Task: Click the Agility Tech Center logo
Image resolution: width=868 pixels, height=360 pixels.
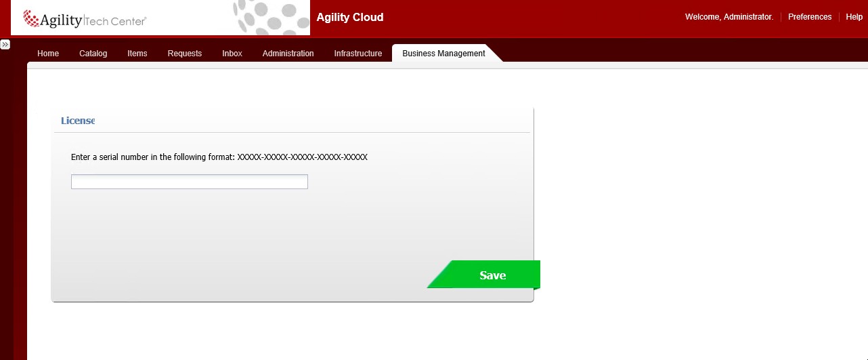Action: pyautogui.click(x=85, y=19)
